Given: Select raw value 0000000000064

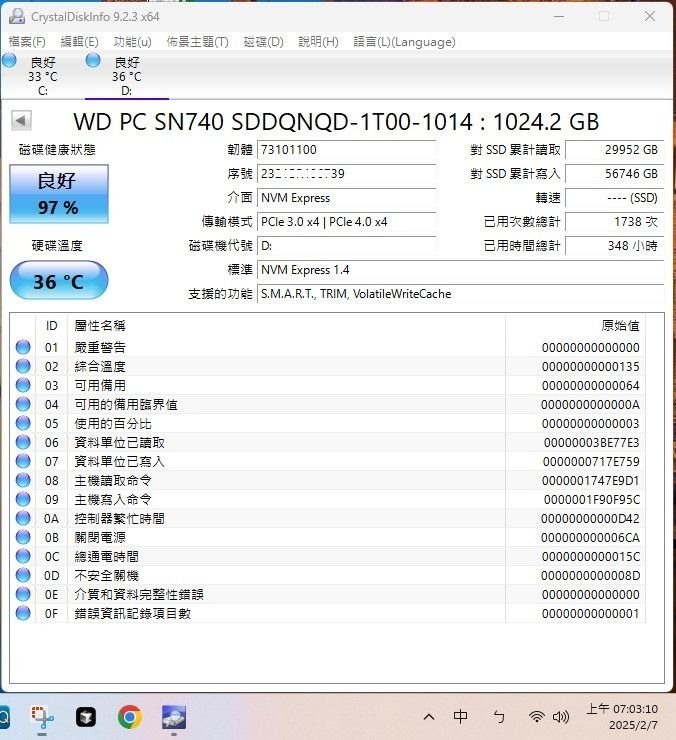Looking at the screenshot, I should click(591, 386).
